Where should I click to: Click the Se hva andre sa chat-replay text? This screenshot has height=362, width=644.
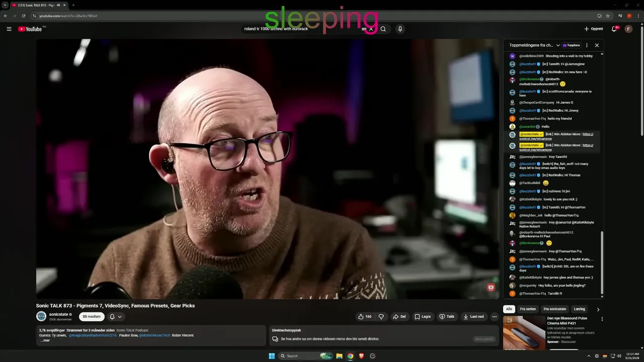(330, 339)
